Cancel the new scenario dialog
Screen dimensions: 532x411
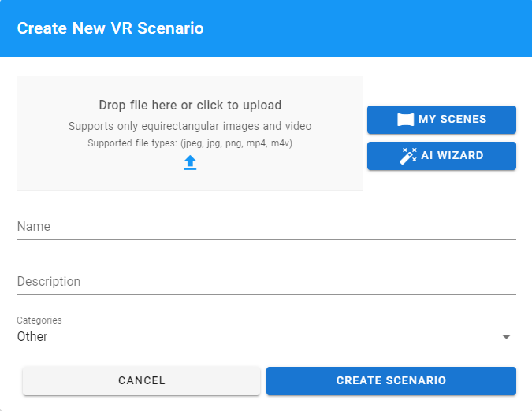coord(141,381)
